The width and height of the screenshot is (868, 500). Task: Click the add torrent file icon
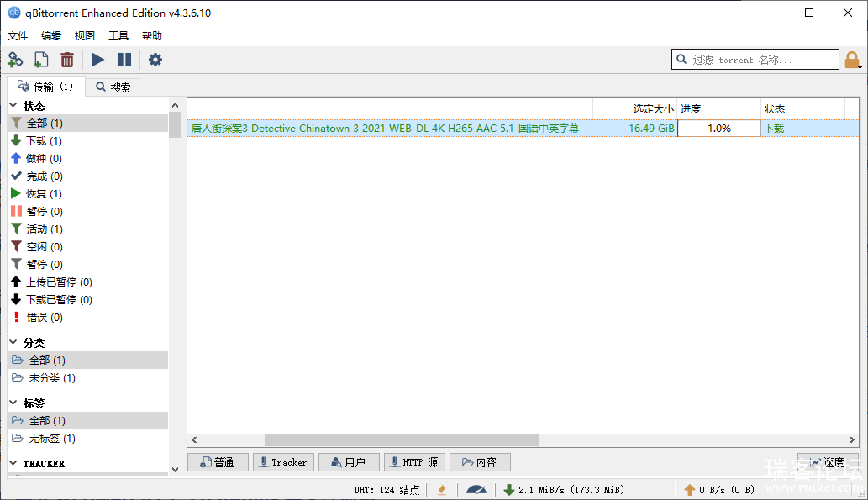click(x=41, y=60)
